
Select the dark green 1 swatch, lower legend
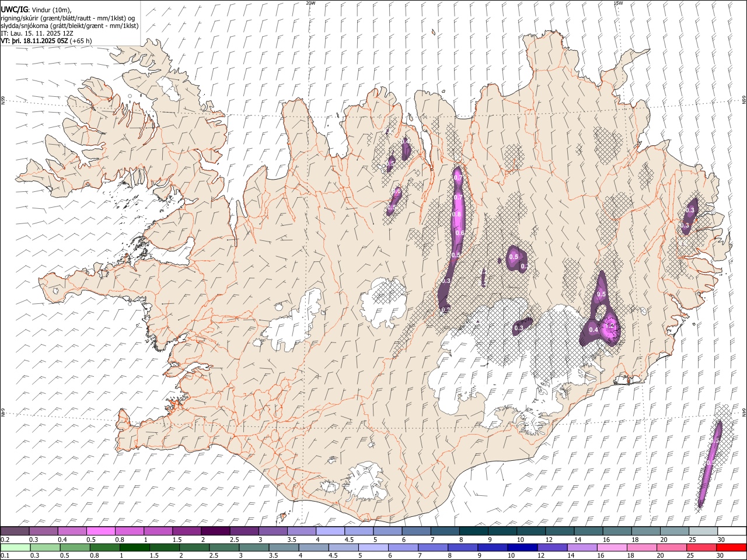pos(134,547)
